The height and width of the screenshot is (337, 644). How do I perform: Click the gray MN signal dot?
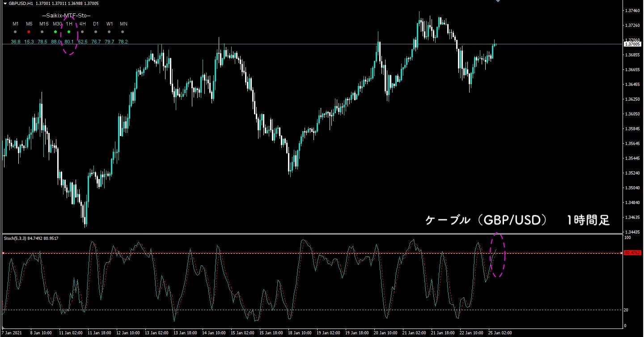tap(123, 32)
